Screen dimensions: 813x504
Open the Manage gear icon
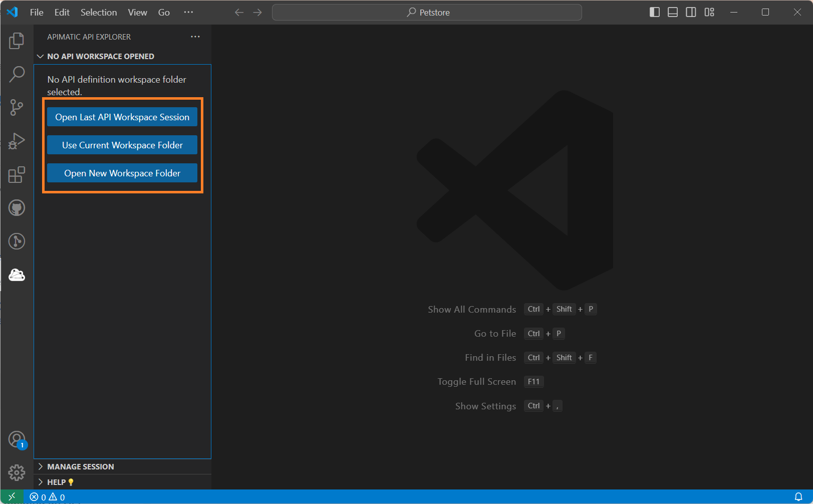17,472
